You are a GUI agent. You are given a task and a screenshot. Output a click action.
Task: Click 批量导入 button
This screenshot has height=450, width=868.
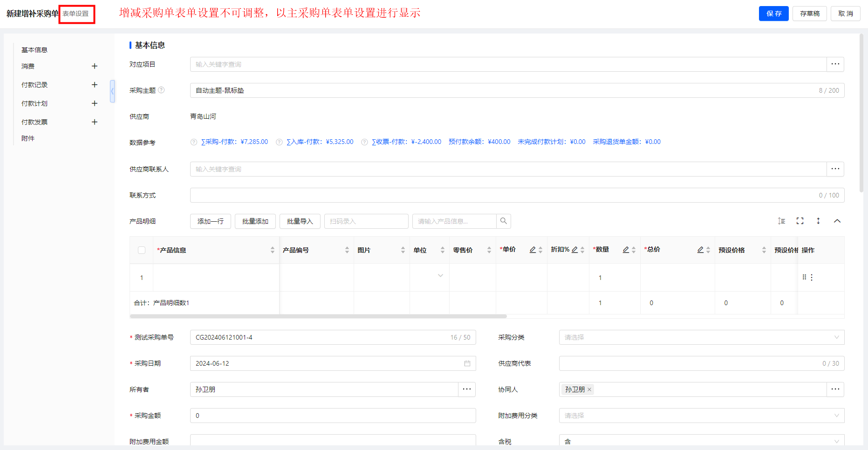(x=300, y=221)
